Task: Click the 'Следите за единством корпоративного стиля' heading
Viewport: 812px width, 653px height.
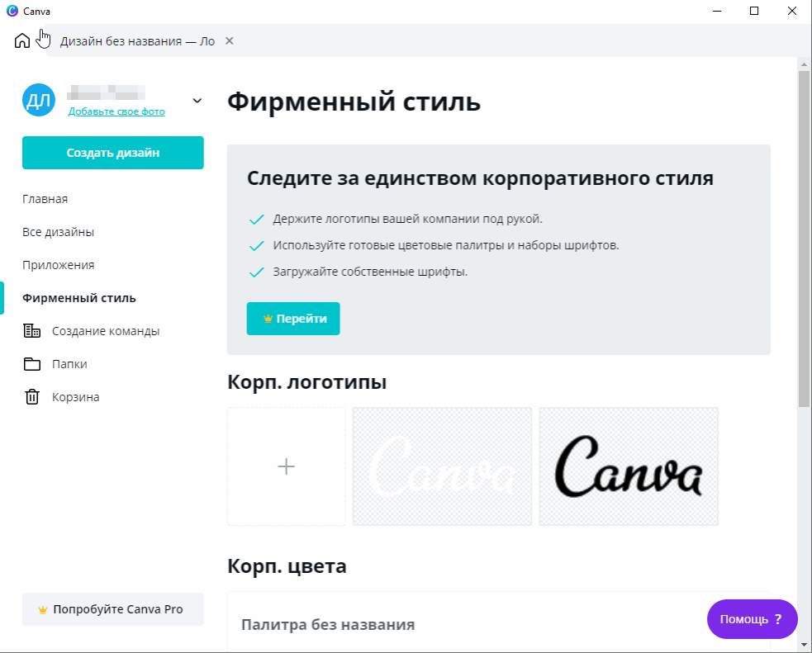Action: (x=480, y=178)
